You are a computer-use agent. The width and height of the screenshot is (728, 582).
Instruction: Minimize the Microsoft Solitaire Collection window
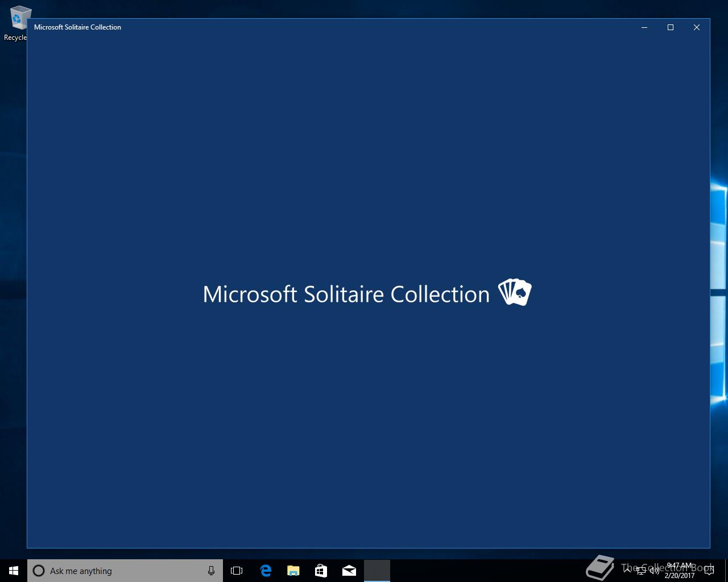click(644, 27)
